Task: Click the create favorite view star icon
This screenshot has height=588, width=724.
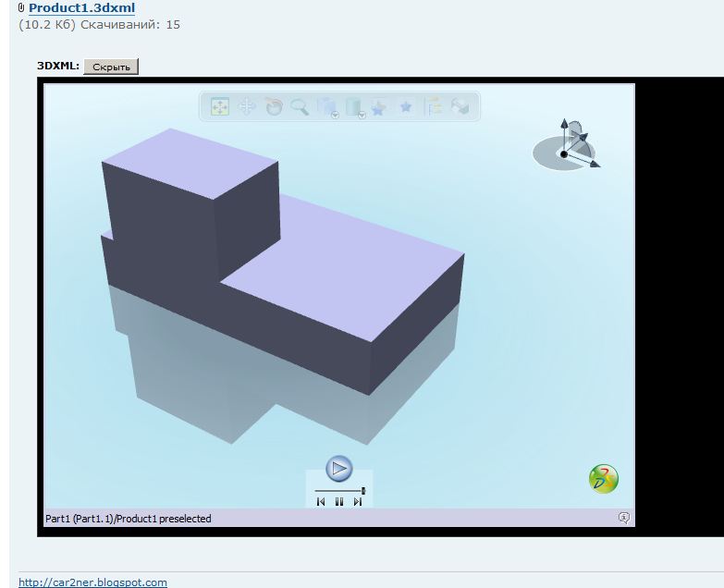Action: click(378, 107)
